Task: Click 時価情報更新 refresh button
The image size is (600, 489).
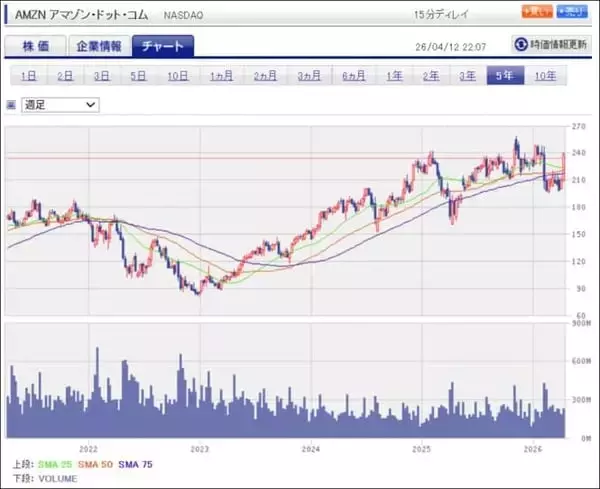Action: click(551, 44)
